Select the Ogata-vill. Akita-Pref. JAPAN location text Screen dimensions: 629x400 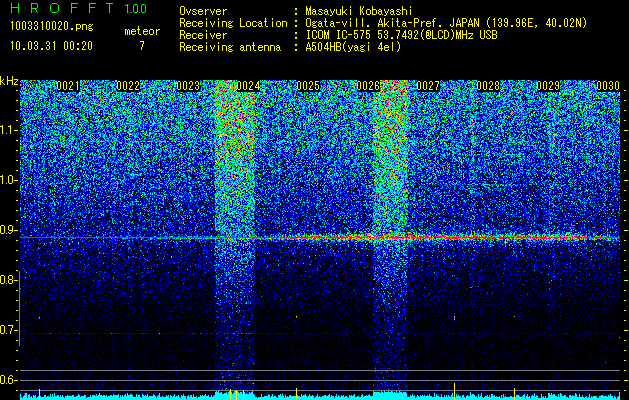[x=446, y=23]
